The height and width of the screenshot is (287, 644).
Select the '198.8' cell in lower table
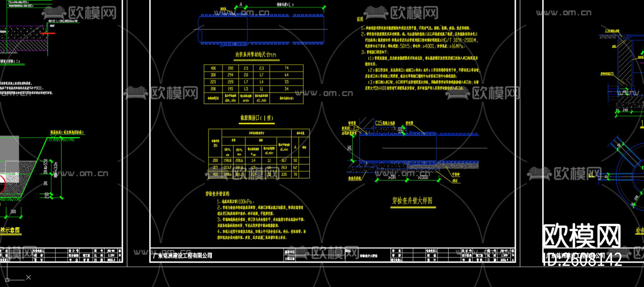point(228,161)
